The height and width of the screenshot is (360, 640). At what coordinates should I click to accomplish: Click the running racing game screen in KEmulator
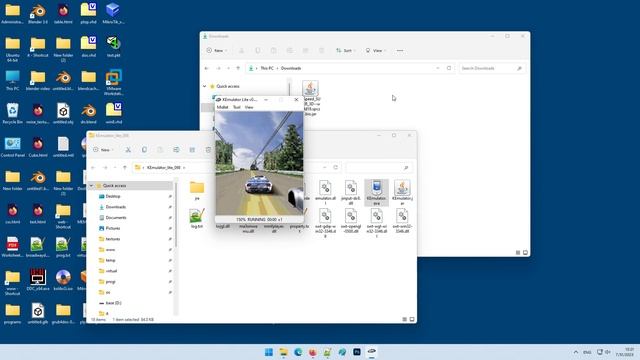[259, 163]
